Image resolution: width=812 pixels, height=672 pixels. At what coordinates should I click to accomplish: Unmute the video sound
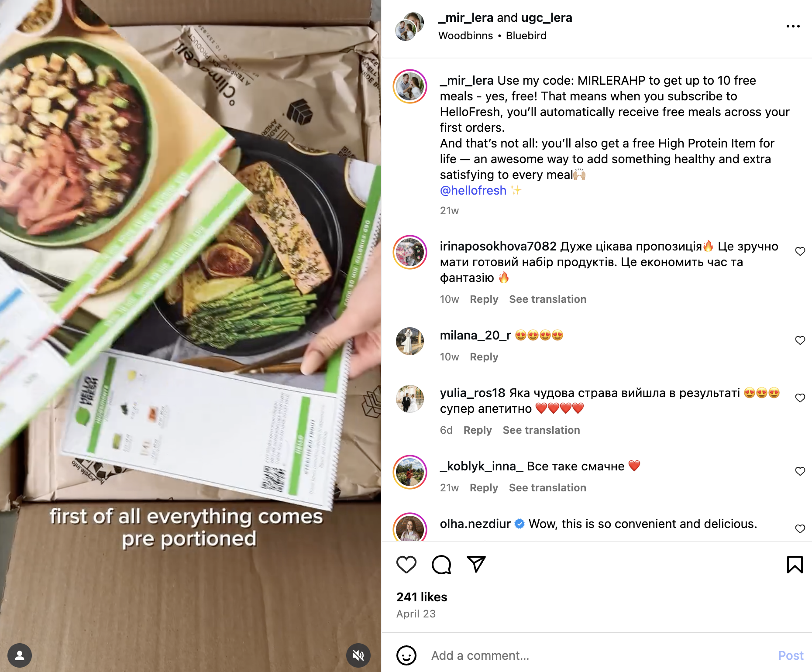(x=358, y=655)
